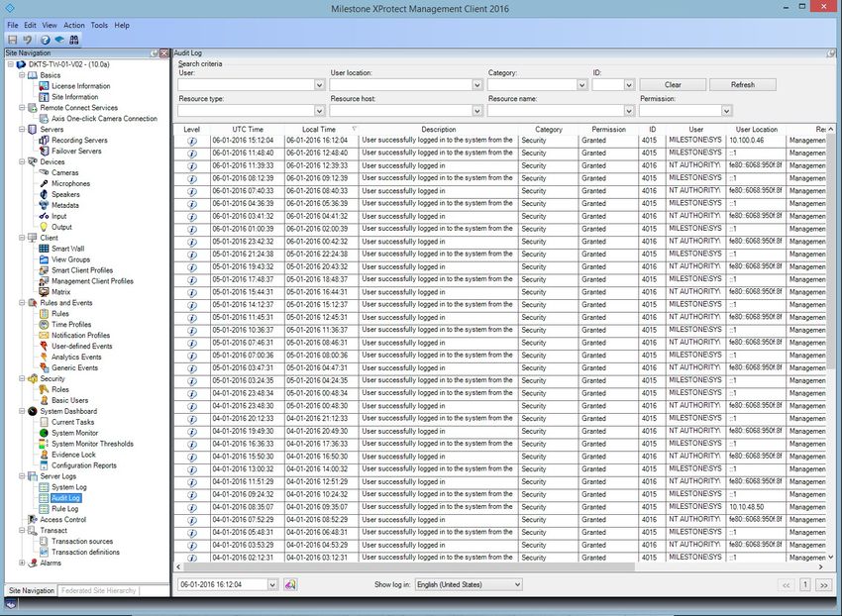842x616 pixels.
Task: Open the Edit menu
Action: click(30, 25)
